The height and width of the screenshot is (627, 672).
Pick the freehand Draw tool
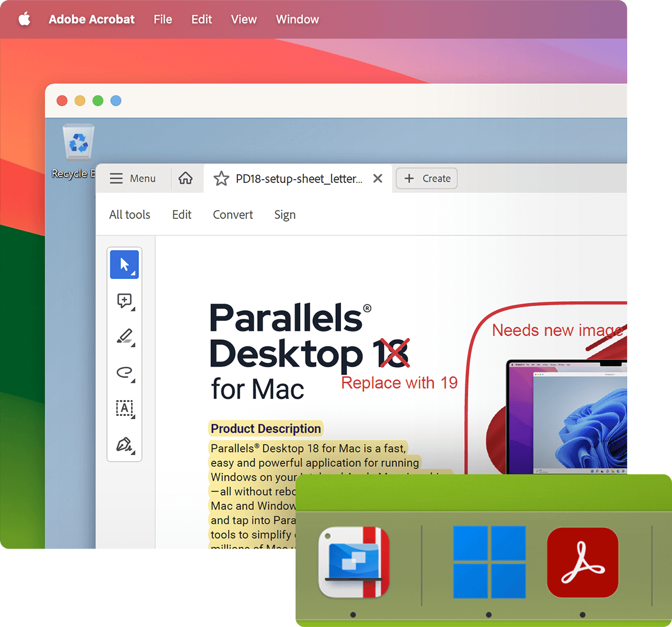click(x=123, y=373)
